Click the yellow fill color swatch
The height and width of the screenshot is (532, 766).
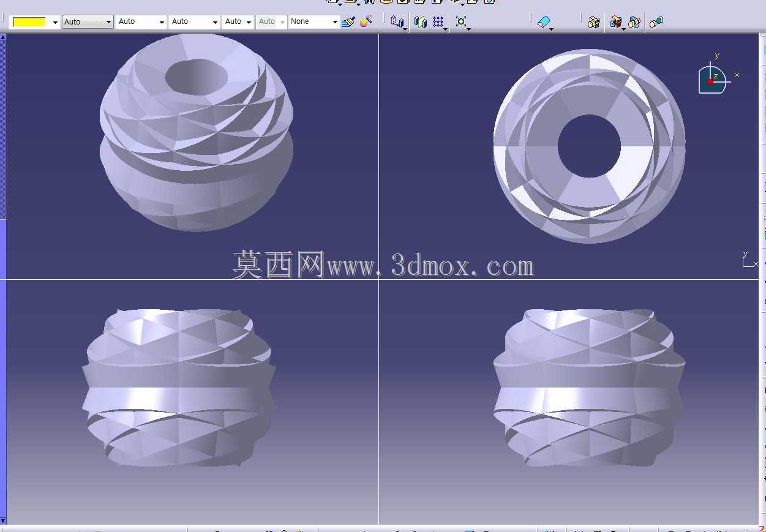coord(29,22)
